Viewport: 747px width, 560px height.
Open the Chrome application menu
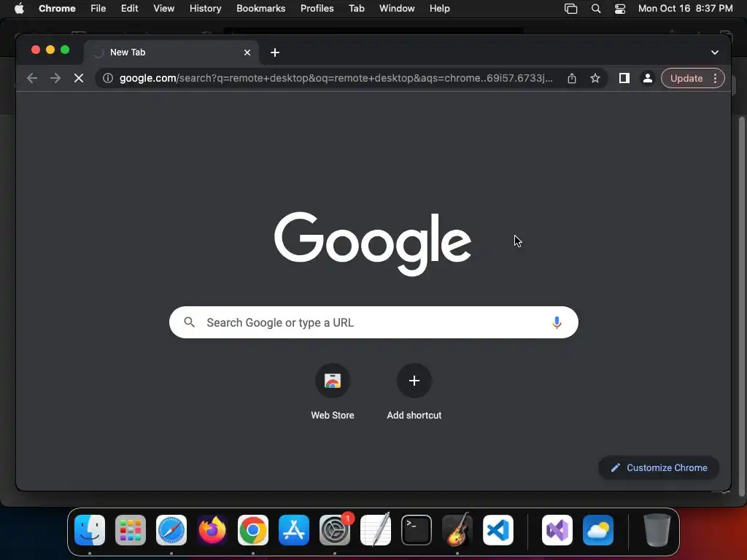point(57,8)
